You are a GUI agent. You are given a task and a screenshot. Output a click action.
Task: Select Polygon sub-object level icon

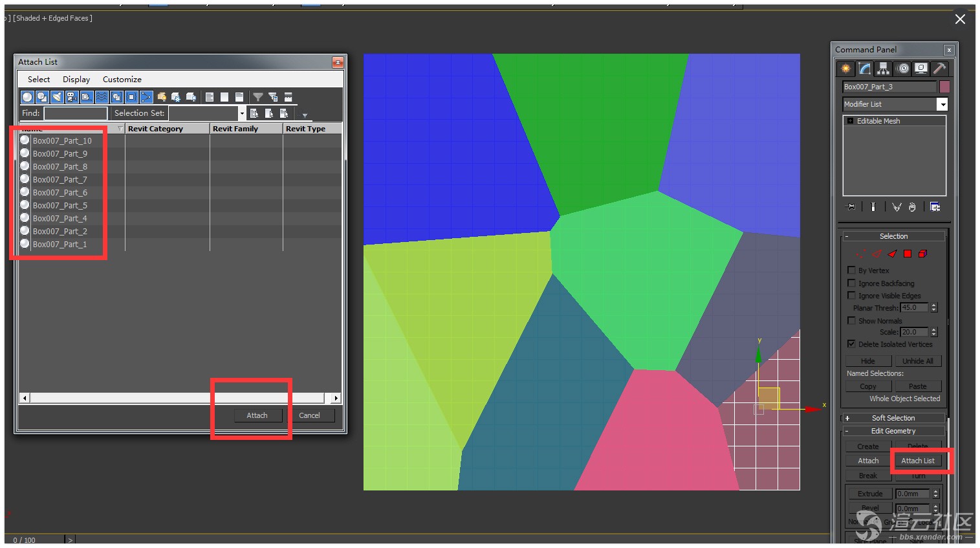908,254
